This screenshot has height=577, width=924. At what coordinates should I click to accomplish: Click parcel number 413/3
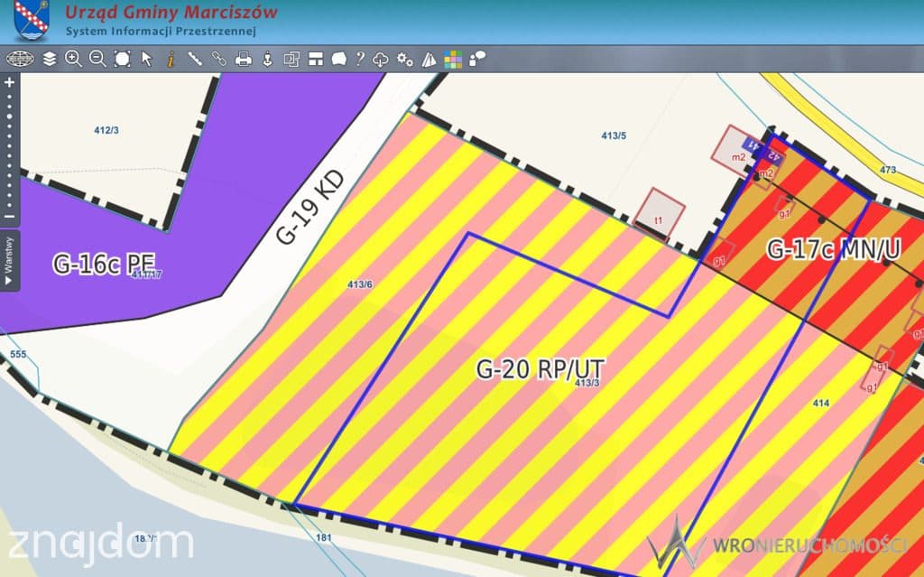click(x=587, y=383)
